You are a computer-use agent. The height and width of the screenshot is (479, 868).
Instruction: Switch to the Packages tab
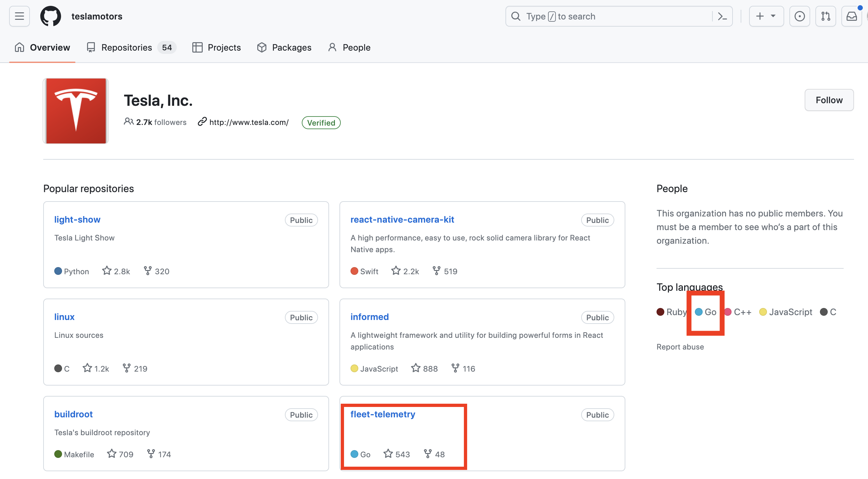coord(284,47)
